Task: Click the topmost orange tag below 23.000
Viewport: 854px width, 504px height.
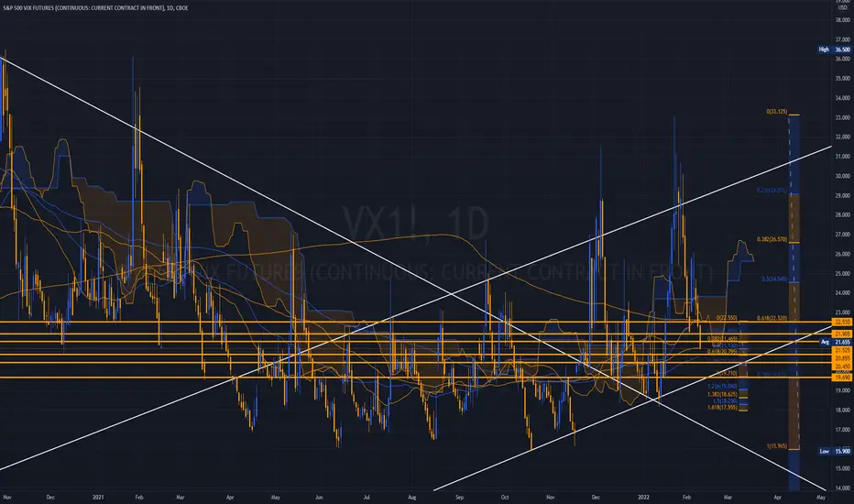Action: click(842, 322)
